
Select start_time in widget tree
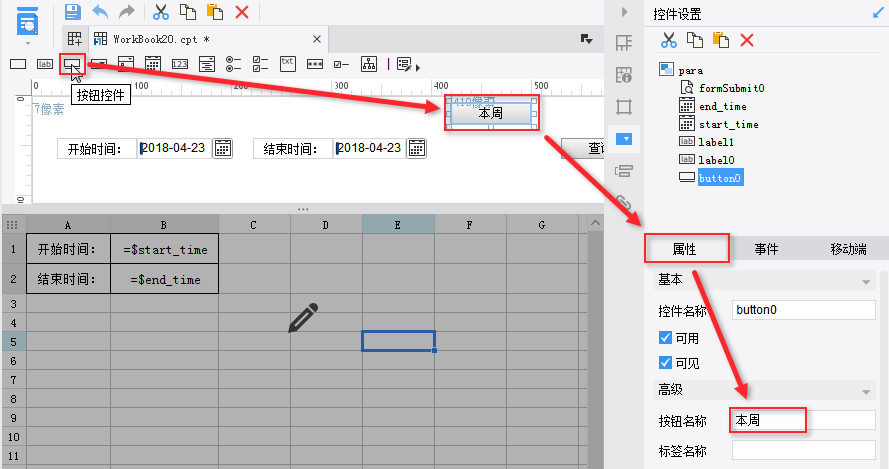tap(729, 124)
